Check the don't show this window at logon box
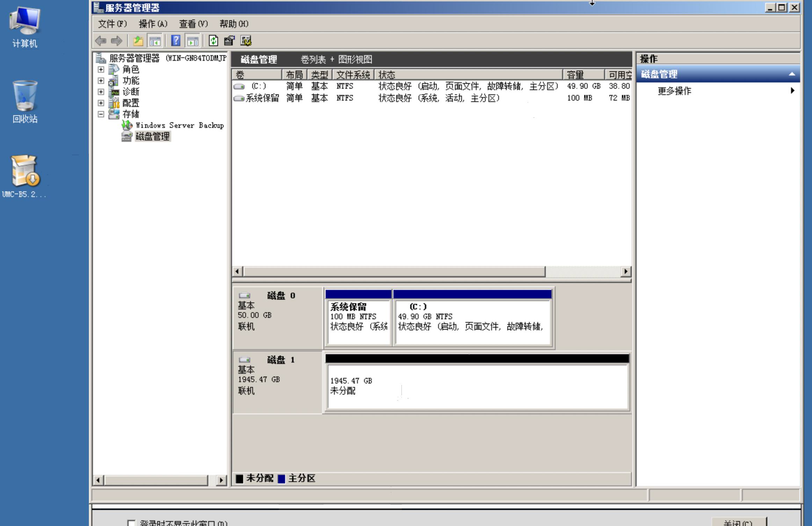The height and width of the screenshot is (526, 812). click(131, 523)
